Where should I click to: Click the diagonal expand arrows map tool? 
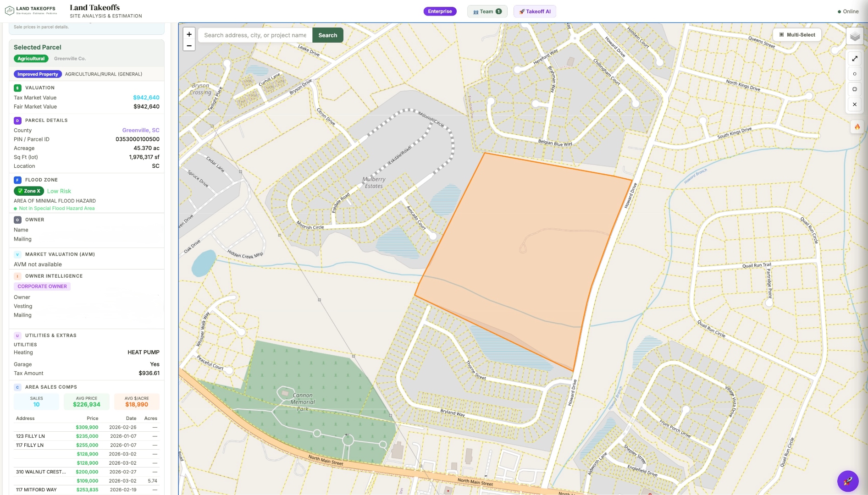tap(855, 58)
